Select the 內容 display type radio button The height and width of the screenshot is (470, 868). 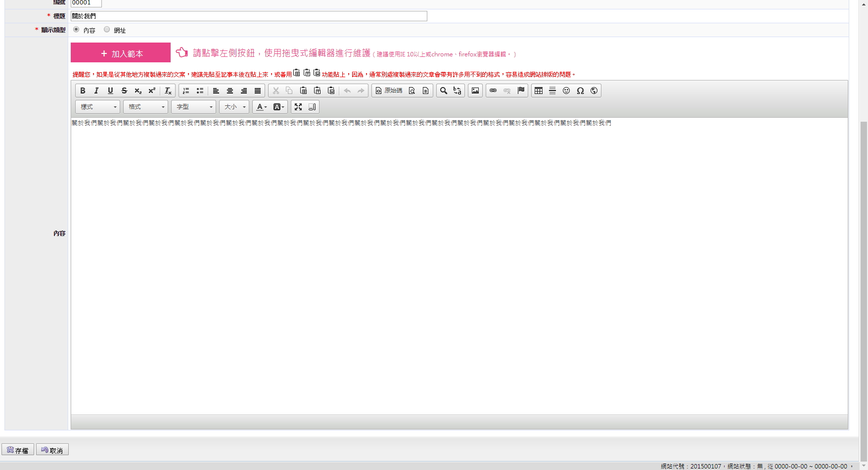coord(76,30)
